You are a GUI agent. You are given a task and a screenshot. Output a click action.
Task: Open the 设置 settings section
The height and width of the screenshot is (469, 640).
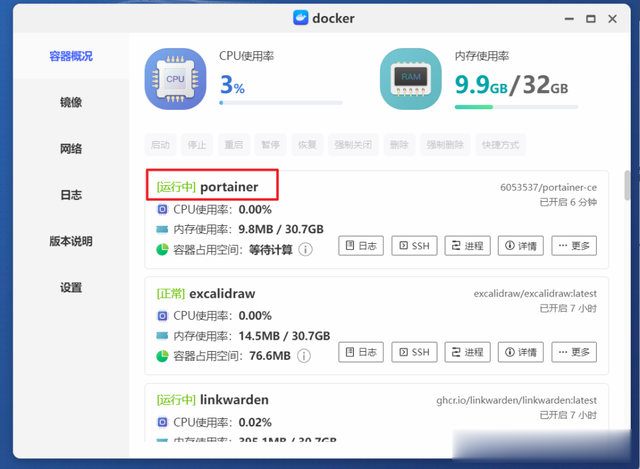pyautogui.click(x=71, y=287)
